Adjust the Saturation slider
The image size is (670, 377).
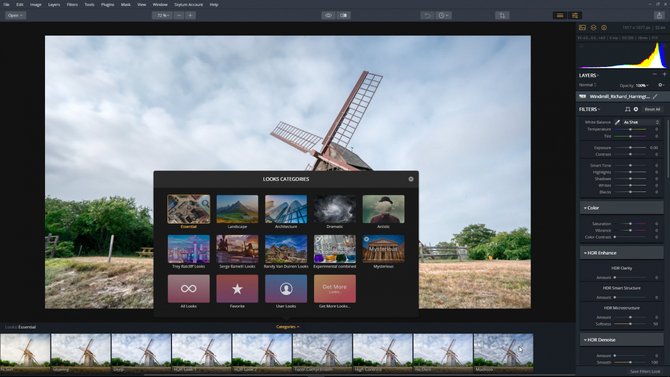pyautogui.click(x=630, y=224)
